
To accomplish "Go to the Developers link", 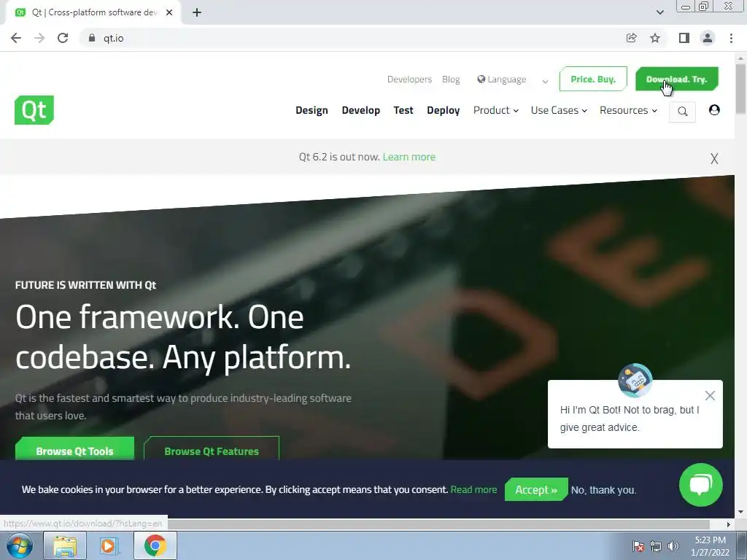I will (x=409, y=79).
